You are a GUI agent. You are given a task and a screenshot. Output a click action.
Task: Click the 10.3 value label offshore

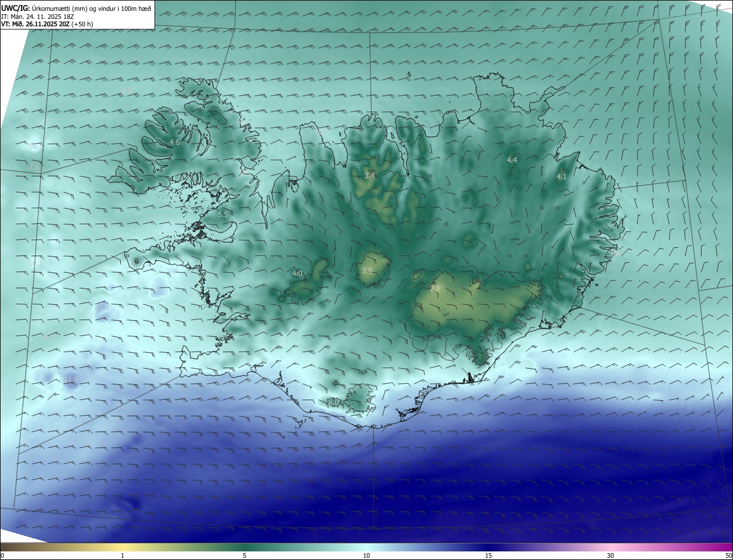click(x=36, y=147)
